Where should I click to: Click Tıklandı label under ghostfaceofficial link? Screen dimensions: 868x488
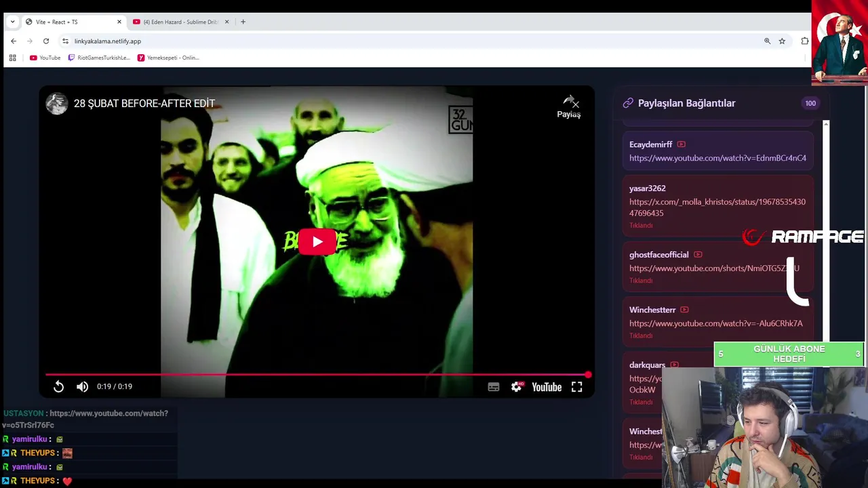641,281
